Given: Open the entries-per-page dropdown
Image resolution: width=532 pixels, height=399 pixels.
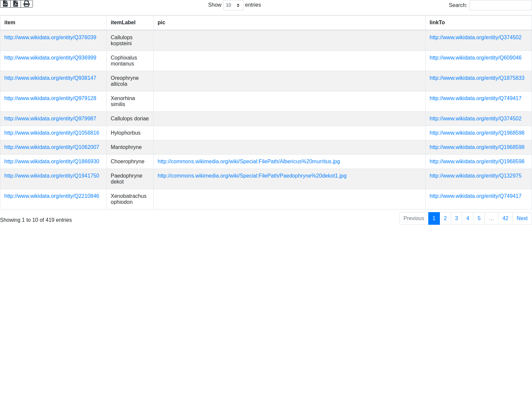Looking at the screenshot, I should 233,5.
